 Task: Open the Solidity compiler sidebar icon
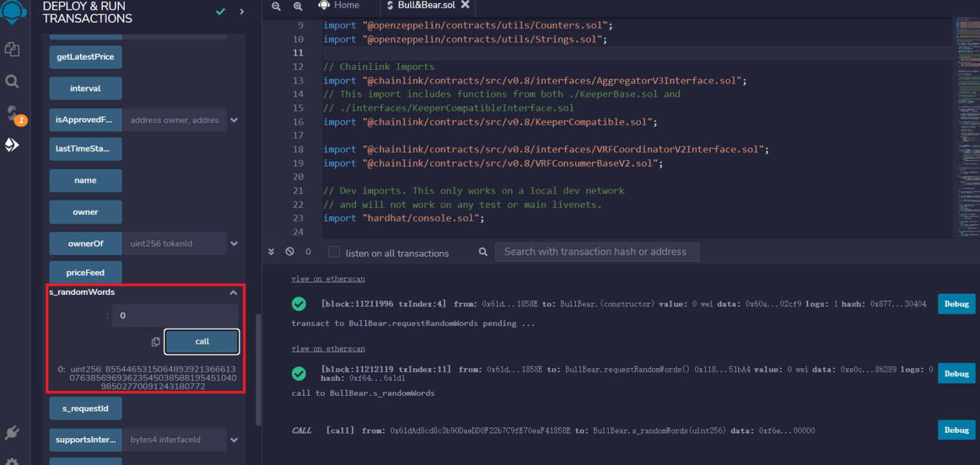[13, 113]
